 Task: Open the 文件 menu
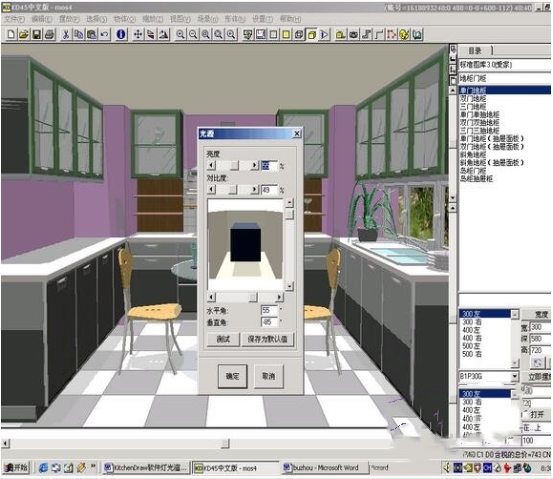point(14,19)
